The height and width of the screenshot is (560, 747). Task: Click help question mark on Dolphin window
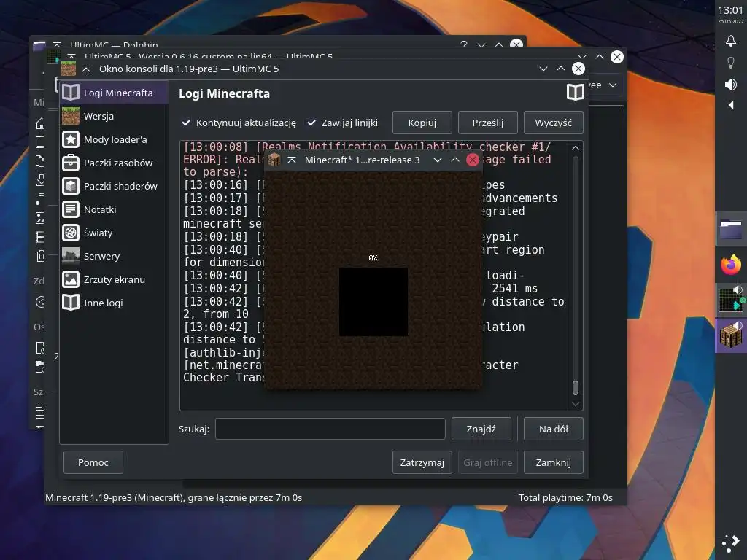[x=463, y=44]
